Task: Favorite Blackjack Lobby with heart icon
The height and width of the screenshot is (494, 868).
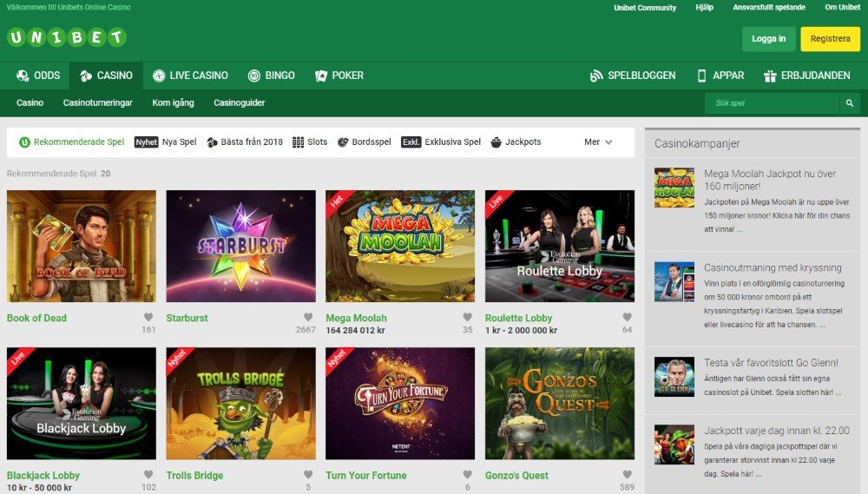Action: click(148, 475)
